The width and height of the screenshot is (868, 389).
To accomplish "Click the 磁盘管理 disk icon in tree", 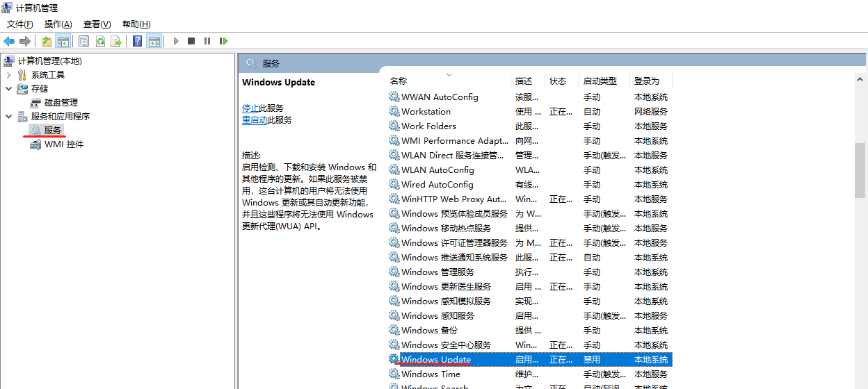I will pos(35,102).
